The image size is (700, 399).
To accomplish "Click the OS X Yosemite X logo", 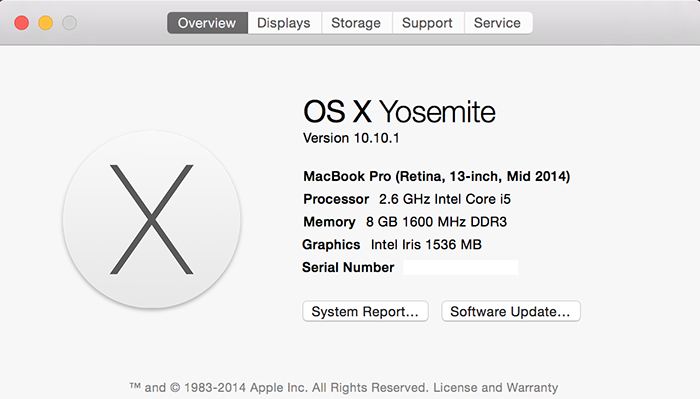I will 152,219.
